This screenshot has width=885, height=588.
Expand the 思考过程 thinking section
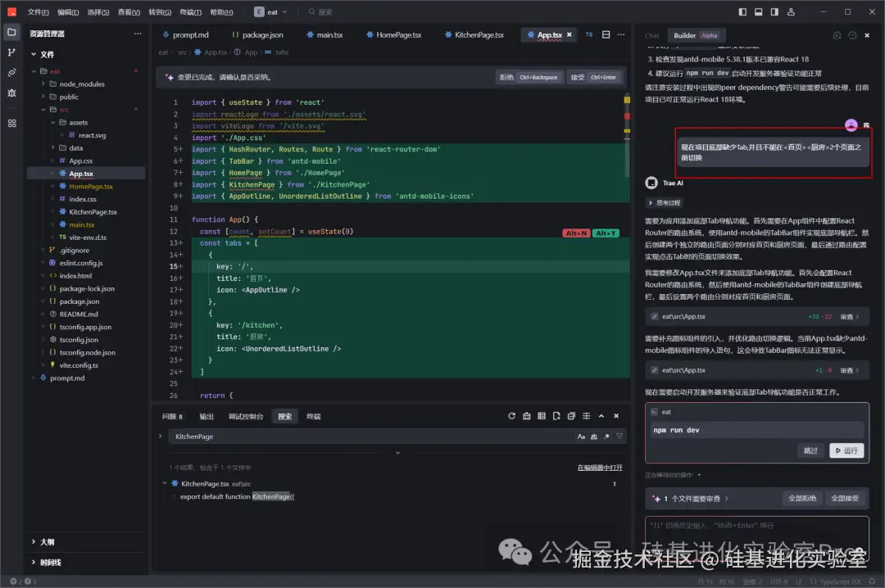665,202
